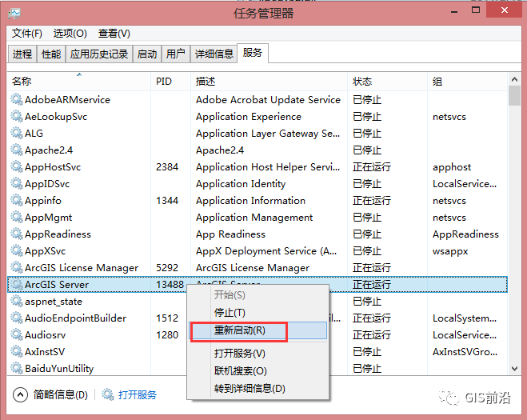The width and height of the screenshot is (527, 420).
Task: Click the gear icon beside Appinfo
Action: click(17, 200)
